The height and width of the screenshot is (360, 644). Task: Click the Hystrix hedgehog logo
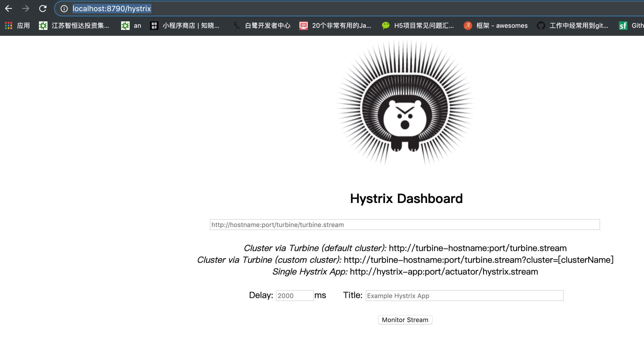point(405,102)
